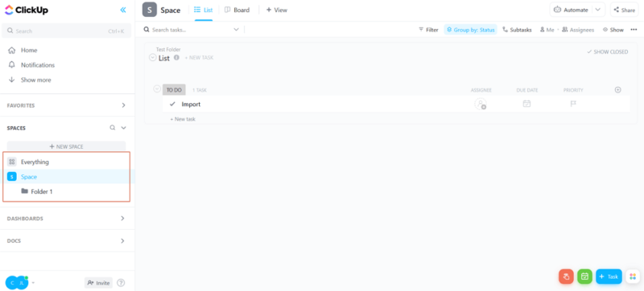Click Show more in the sidebar
This screenshot has width=644, height=291.
[35, 80]
